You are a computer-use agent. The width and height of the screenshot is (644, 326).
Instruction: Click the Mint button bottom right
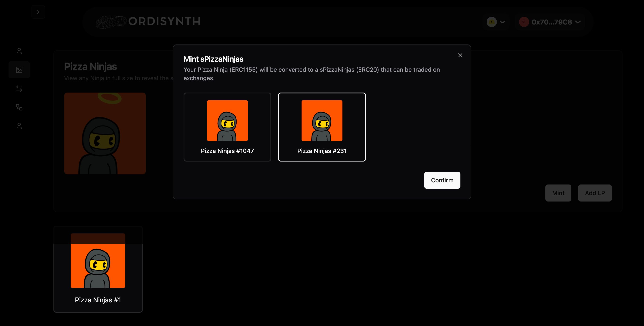(558, 193)
